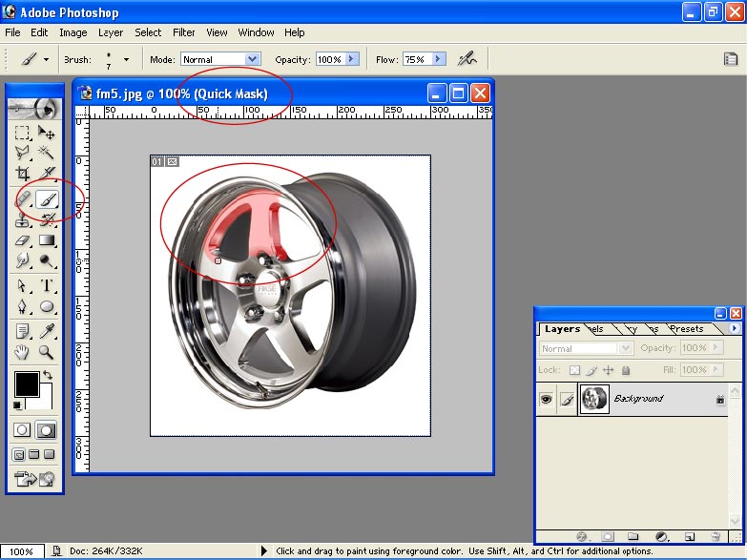Click the Airbrush icon in options bar
Screen dimensions: 747x560
(467, 59)
